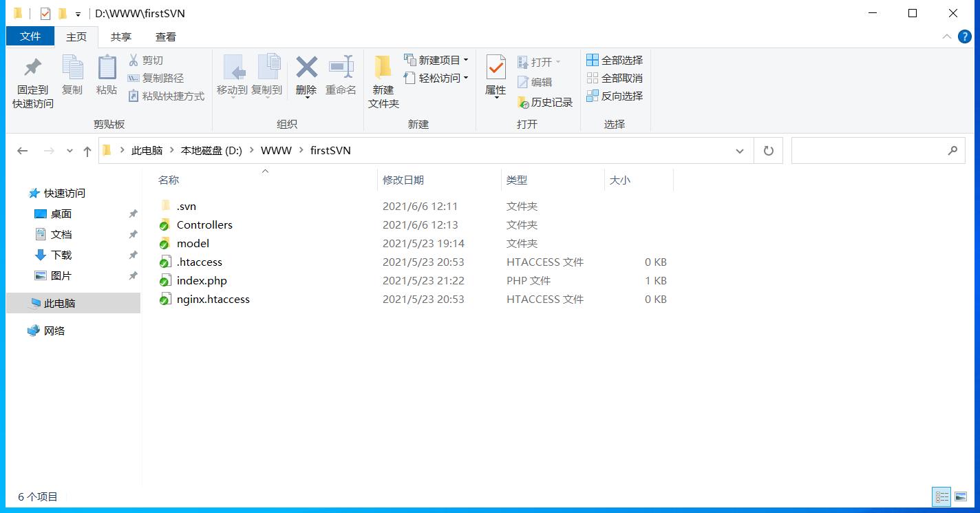This screenshot has height=513, width=980.
Task: Click the New folder icon
Action: tap(383, 67)
